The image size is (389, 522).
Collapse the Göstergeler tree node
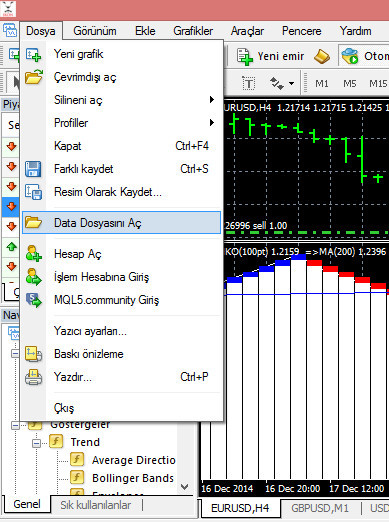pyautogui.click(x=15, y=425)
